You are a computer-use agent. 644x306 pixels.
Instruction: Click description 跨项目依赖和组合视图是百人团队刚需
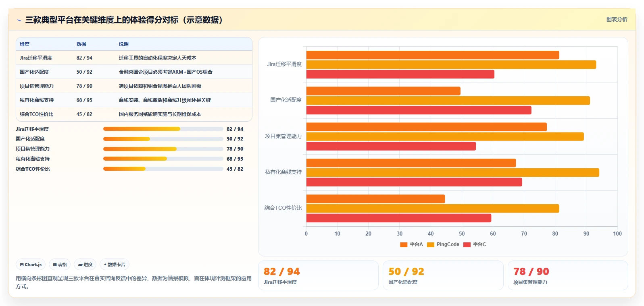pyautogui.click(x=160, y=86)
